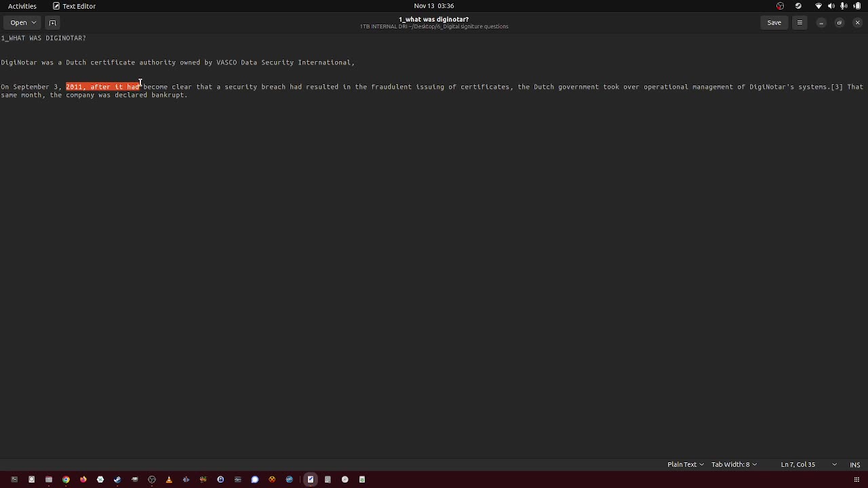Open the Wi-Fi network indicator
The height and width of the screenshot is (488, 868).
click(818, 6)
